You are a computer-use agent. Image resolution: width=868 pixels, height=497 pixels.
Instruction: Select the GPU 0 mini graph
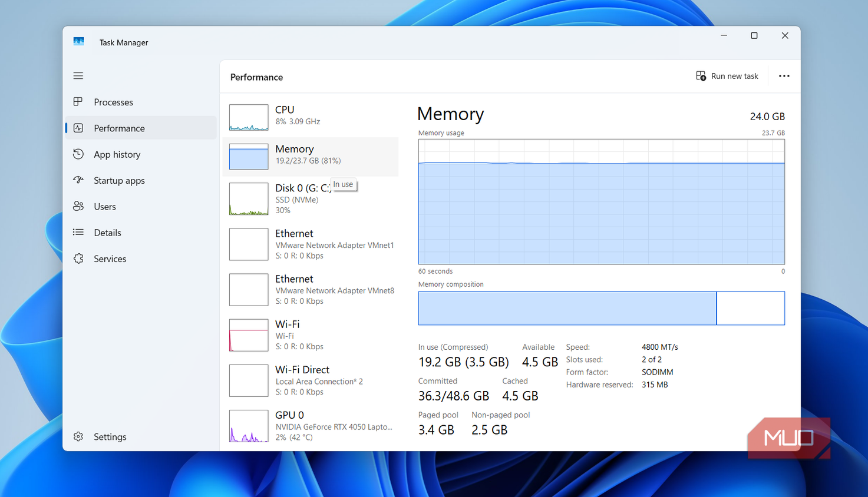pyautogui.click(x=249, y=426)
